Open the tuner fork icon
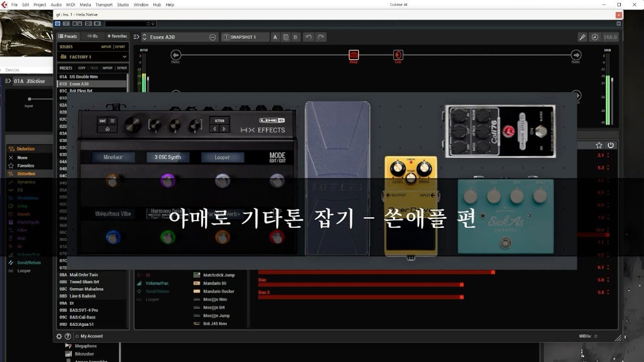Screen dimensions: 644x362 (582, 37)
